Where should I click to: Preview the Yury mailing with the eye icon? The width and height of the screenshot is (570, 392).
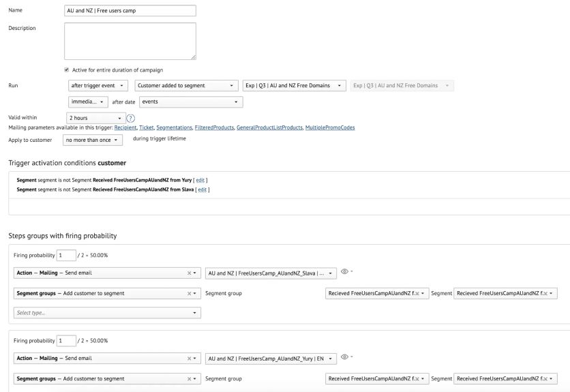[x=344, y=357]
